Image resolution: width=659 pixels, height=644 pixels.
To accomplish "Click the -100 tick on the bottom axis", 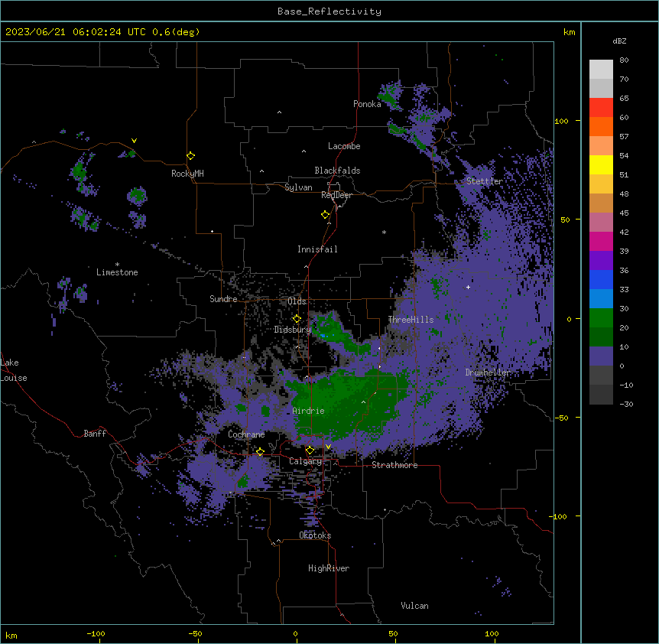I will coord(96,633).
